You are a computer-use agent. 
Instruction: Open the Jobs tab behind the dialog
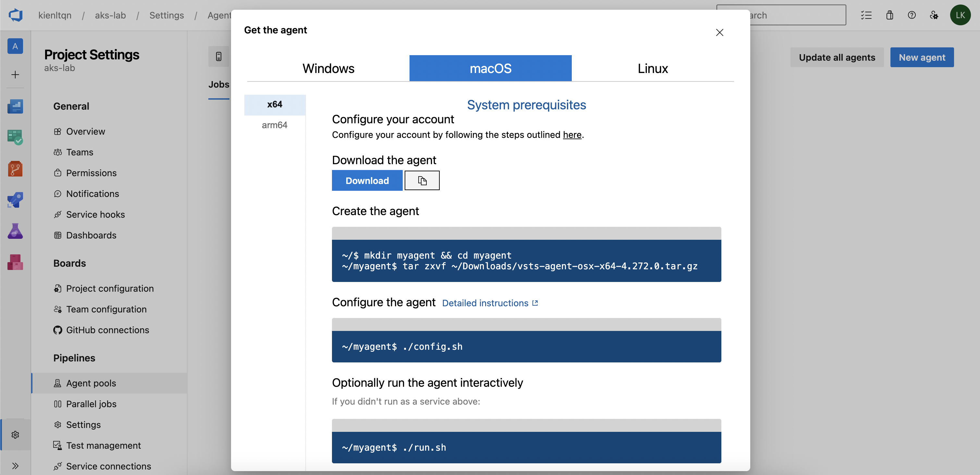click(x=219, y=85)
